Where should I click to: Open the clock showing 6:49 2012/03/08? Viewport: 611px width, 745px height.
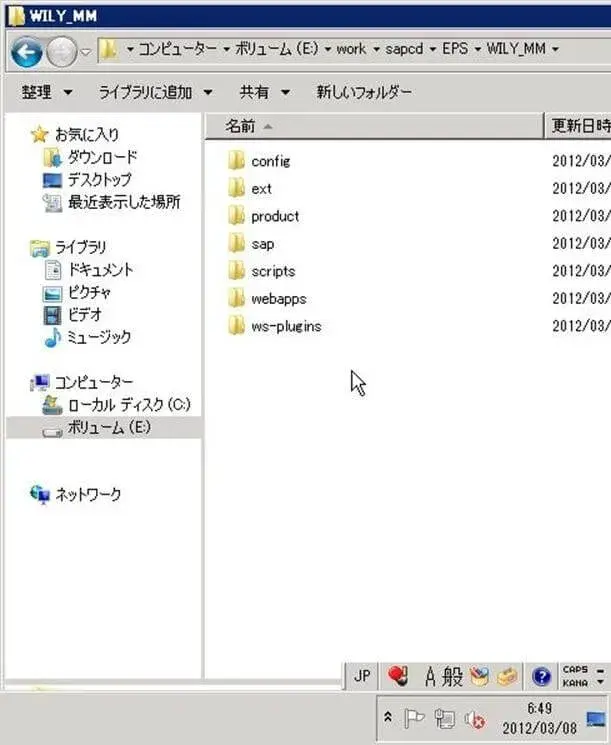coord(539,718)
